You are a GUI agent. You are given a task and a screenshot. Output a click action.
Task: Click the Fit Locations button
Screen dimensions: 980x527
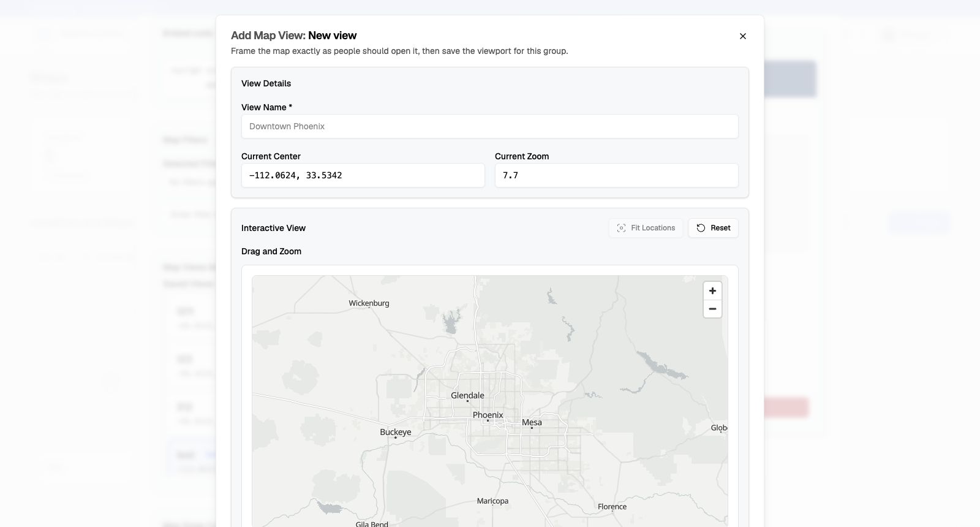click(x=646, y=228)
